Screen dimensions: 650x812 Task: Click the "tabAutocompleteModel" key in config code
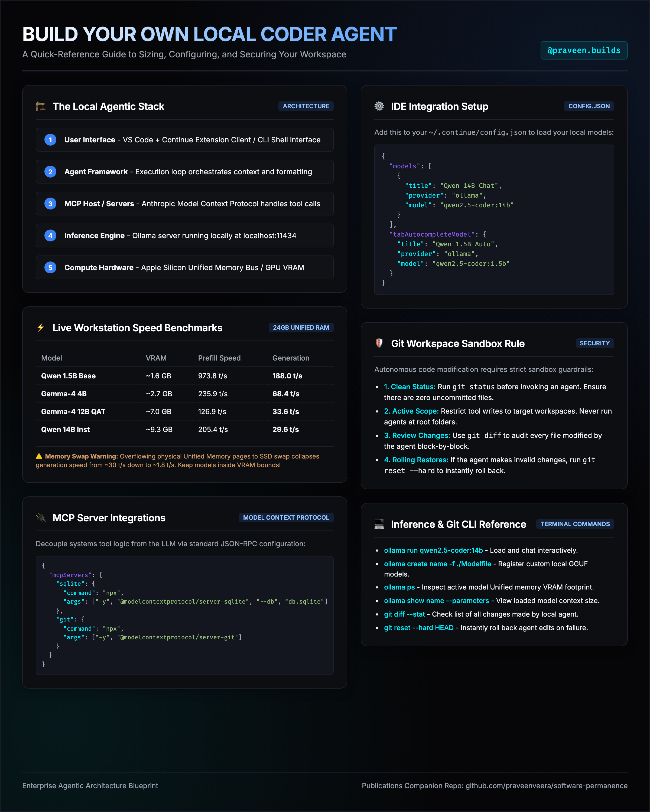[x=432, y=234]
